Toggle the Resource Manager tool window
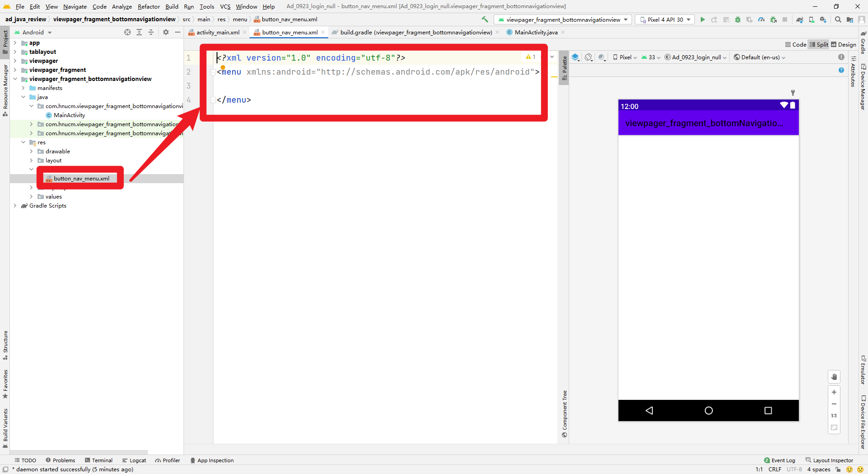The image size is (868, 474). click(5, 90)
